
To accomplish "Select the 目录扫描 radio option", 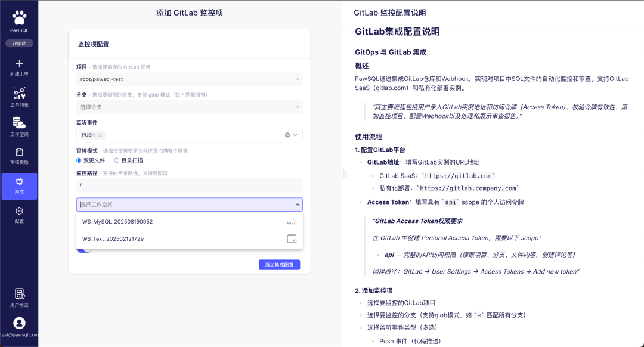I will tap(117, 160).
